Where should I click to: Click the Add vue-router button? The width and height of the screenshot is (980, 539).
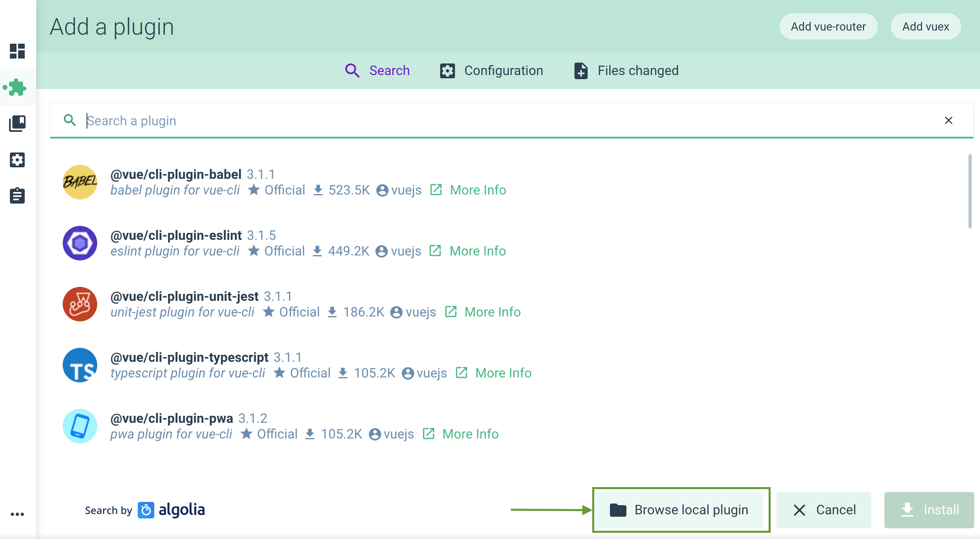tap(828, 26)
